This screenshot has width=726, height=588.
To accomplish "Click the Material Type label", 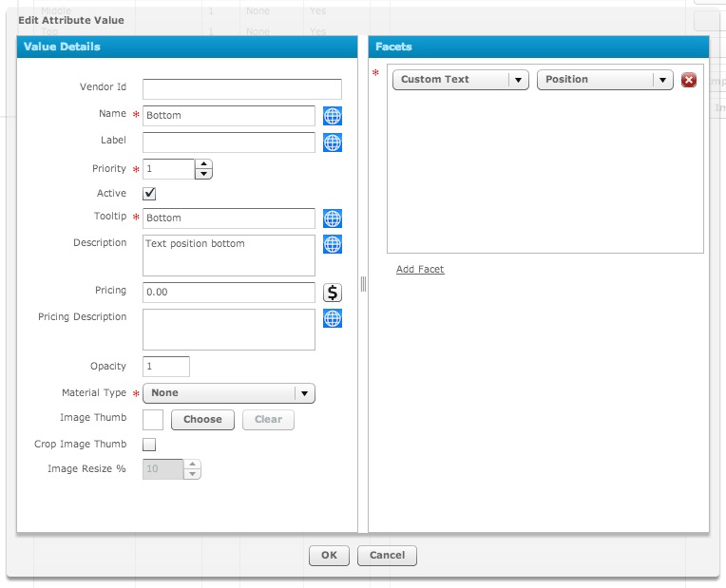I will pos(94,392).
